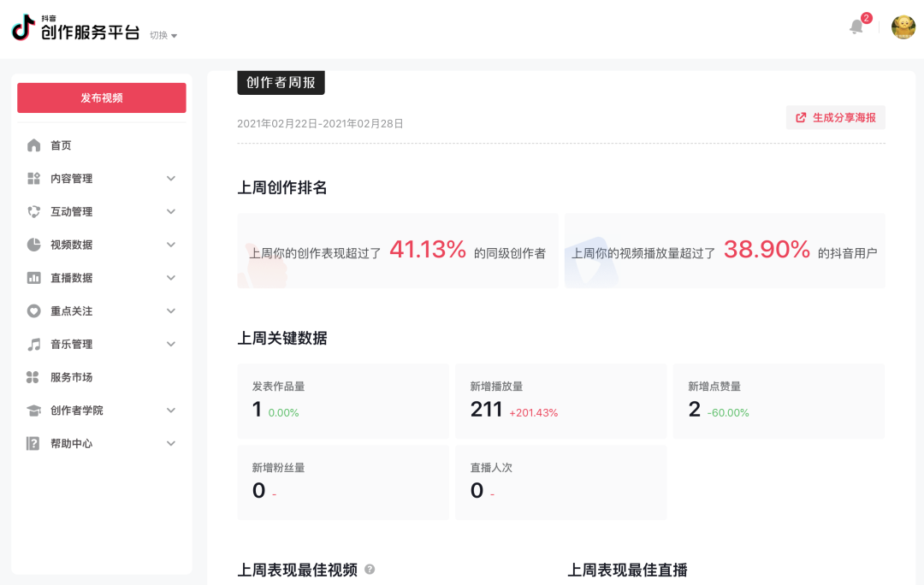The height and width of the screenshot is (585, 924).
Task: Click the heart icon for key follows
Action: (33, 311)
